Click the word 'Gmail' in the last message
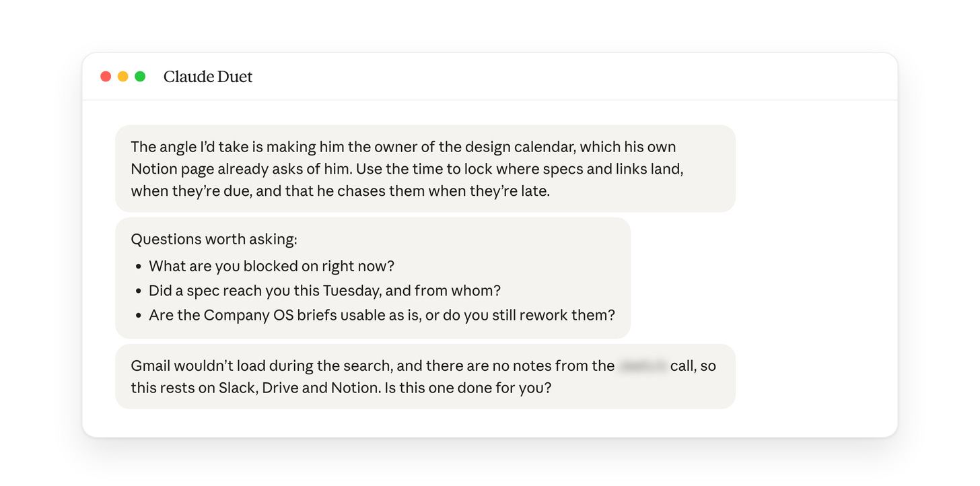The height and width of the screenshot is (486, 980). (150, 366)
